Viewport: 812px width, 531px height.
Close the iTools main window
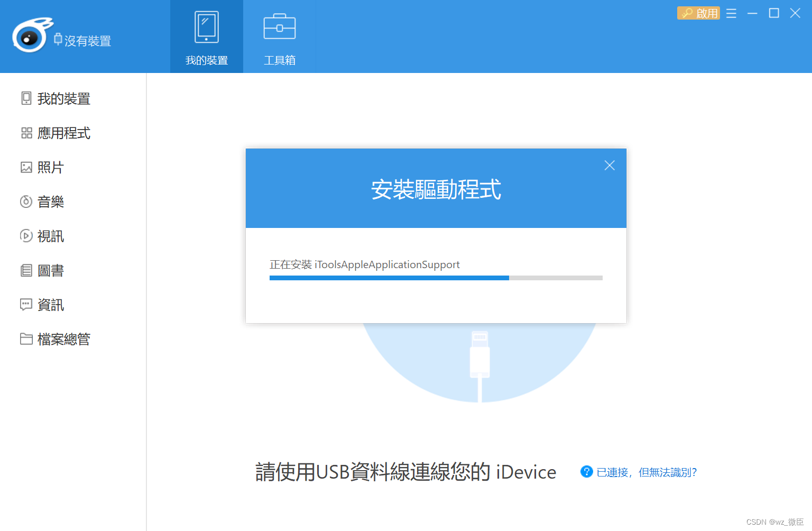click(795, 13)
